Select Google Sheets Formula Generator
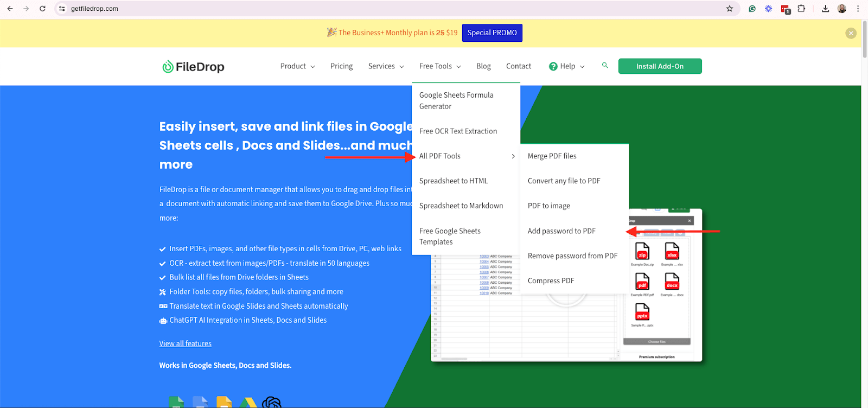 tap(466, 101)
